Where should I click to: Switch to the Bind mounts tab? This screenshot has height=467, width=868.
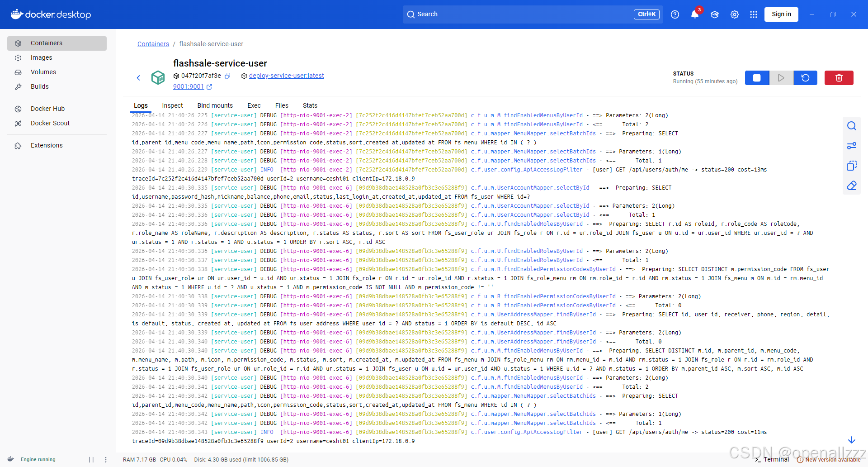click(215, 105)
